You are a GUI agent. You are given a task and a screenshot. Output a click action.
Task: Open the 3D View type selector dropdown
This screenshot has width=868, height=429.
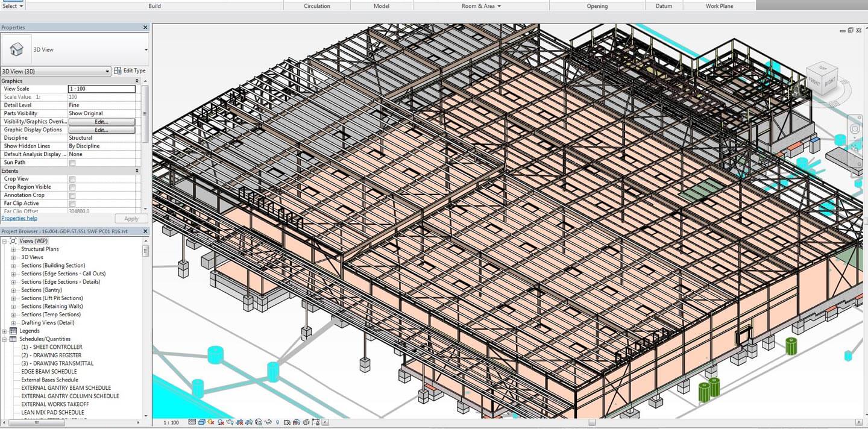point(146,50)
